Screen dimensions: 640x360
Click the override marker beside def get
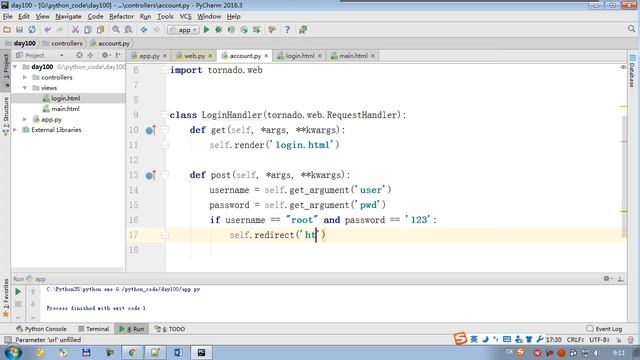(151, 130)
